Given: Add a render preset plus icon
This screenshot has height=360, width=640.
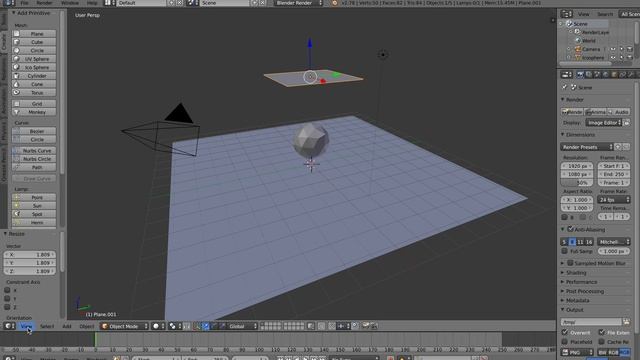Looking at the screenshot, I should 618,147.
